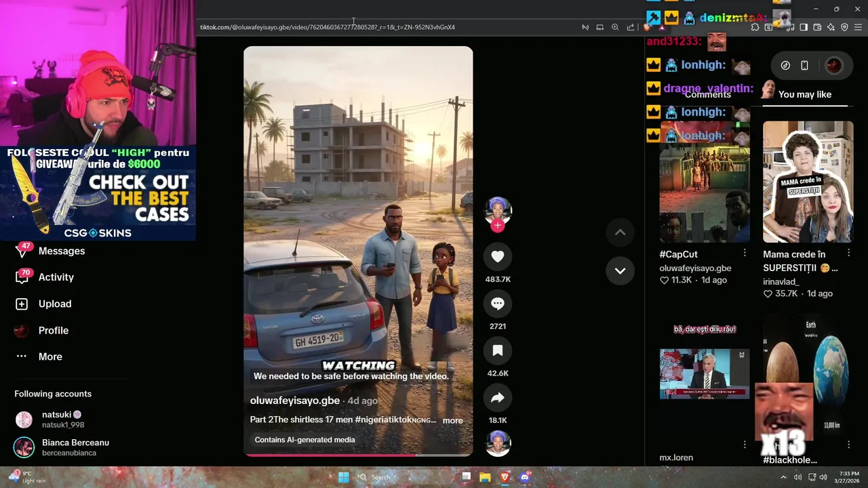Image resolution: width=868 pixels, height=488 pixels.
Task: Click Brave Shields lion icon
Action: pos(647,27)
